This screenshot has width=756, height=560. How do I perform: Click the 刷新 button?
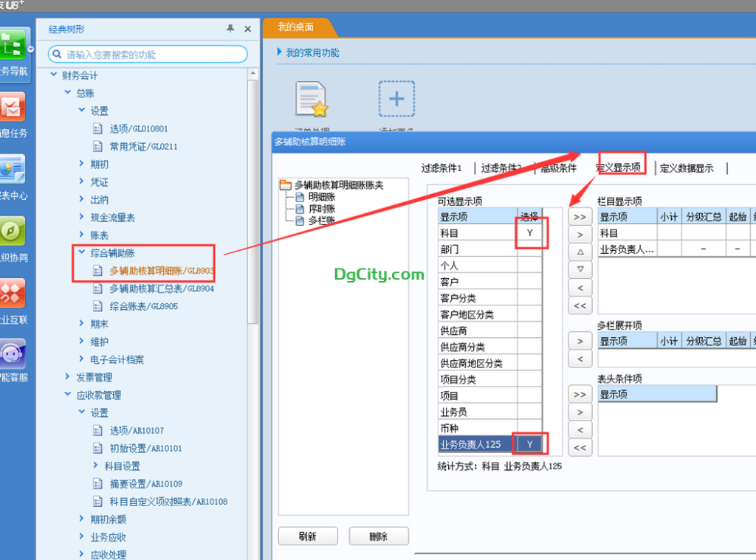[308, 536]
